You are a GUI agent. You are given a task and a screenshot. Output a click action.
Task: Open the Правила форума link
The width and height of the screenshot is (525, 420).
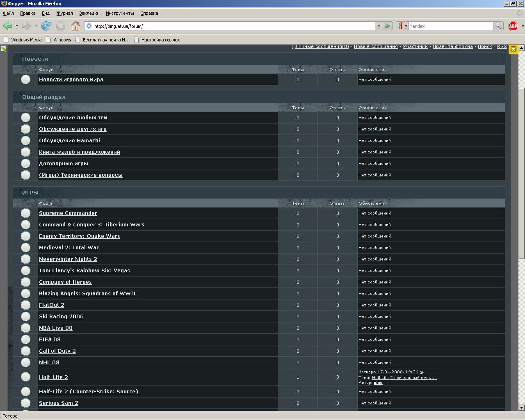[x=453, y=47]
